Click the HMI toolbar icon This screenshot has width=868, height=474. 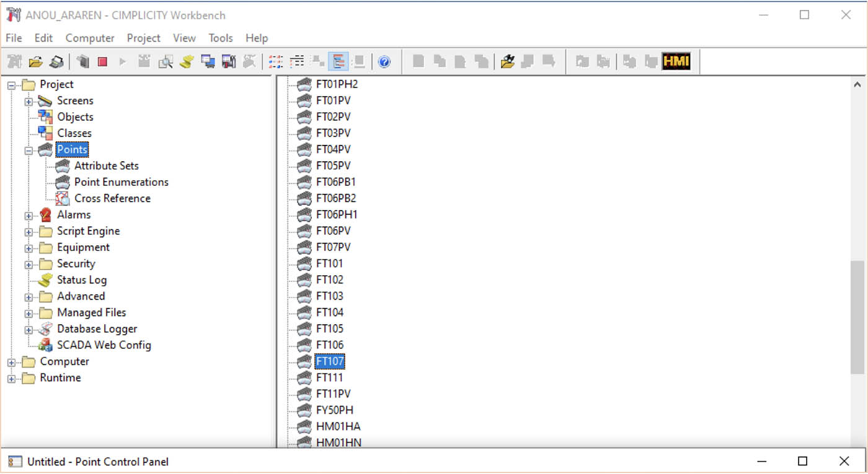pos(676,61)
